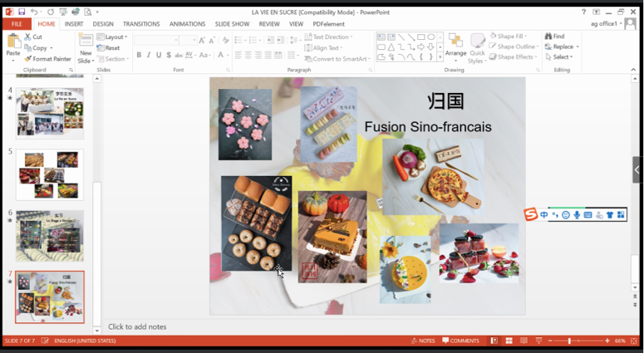The image size is (644, 353).
Task: Click the Sogou input method logo
Action: (x=531, y=215)
